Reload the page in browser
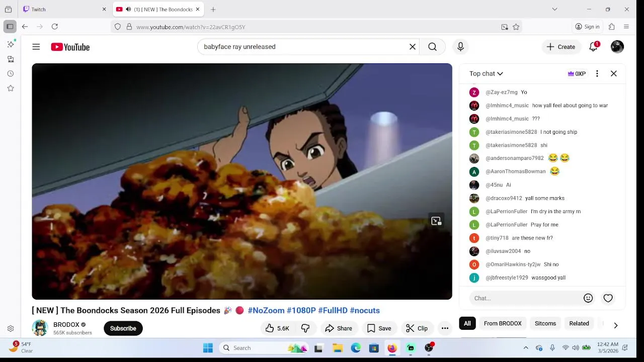 pyautogui.click(x=55, y=27)
